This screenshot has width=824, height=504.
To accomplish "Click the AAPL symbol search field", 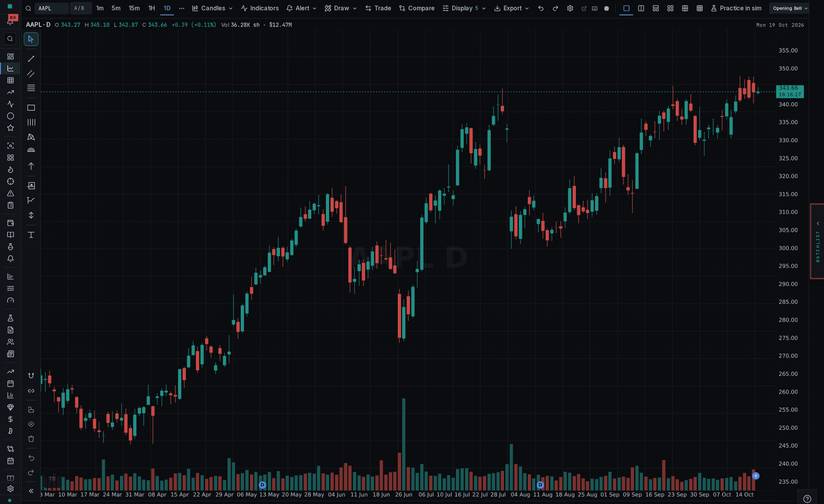I will (x=51, y=8).
